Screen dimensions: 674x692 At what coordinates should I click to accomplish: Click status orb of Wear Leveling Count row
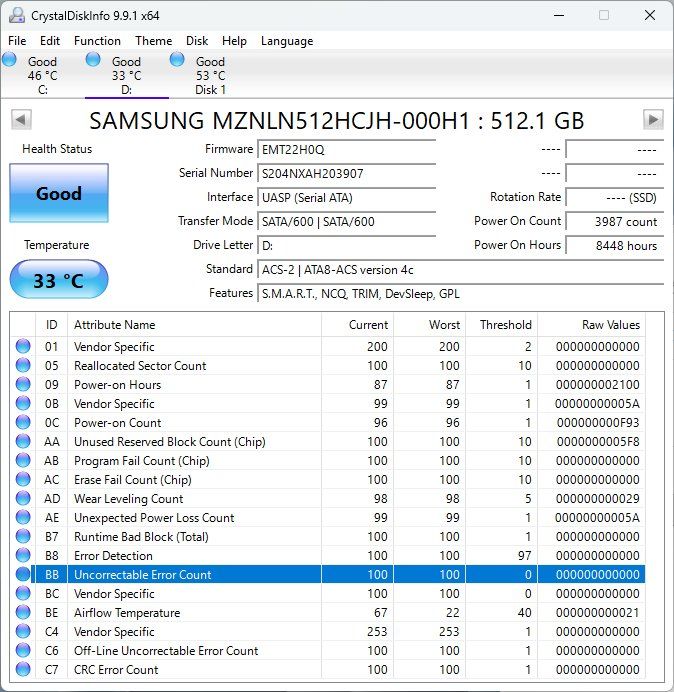[23, 498]
